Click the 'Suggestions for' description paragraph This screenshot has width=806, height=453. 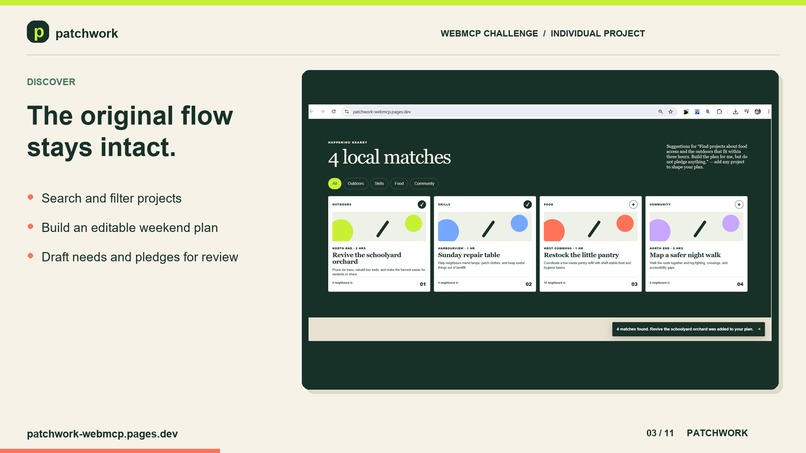[707, 156]
